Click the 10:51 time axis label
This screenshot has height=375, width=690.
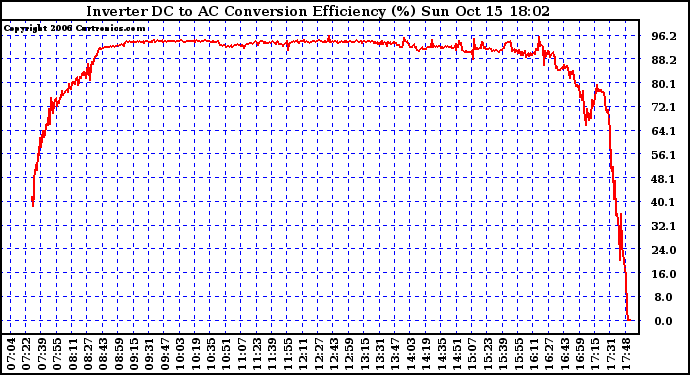[226, 354]
